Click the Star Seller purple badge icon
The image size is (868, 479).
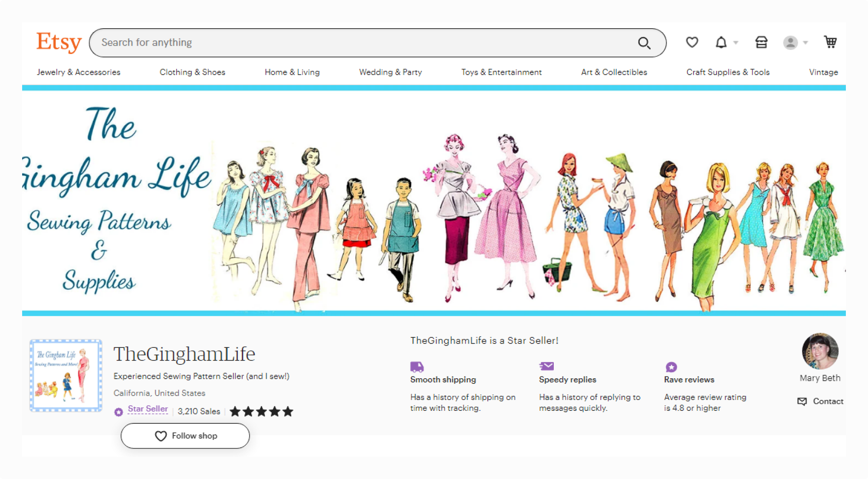[118, 412]
